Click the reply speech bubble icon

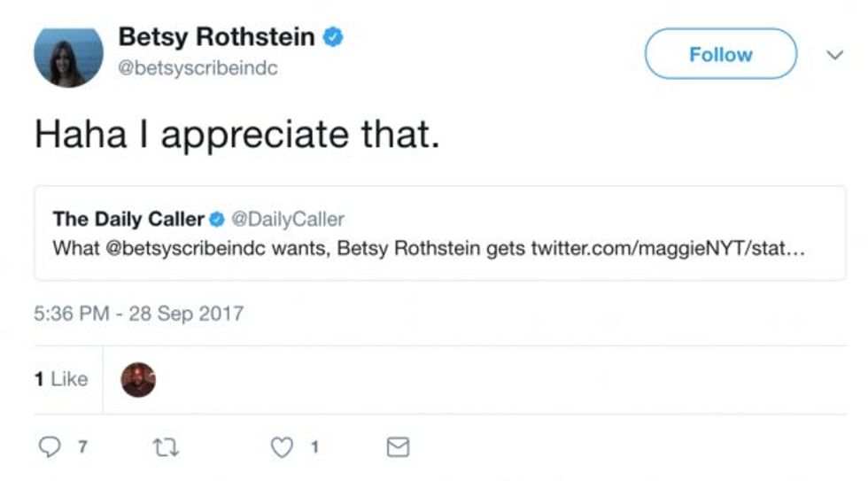click(x=50, y=448)
